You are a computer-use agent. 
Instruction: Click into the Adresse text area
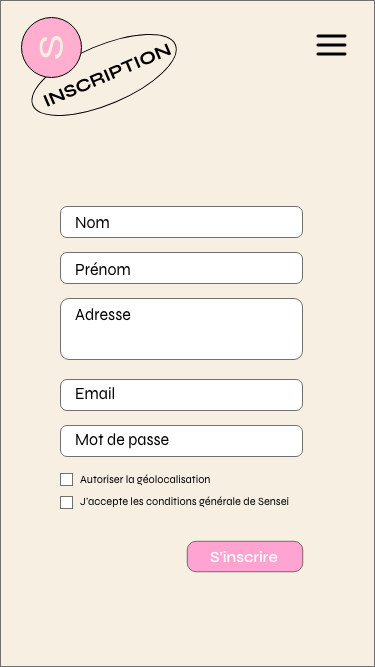tap(182, 329)
